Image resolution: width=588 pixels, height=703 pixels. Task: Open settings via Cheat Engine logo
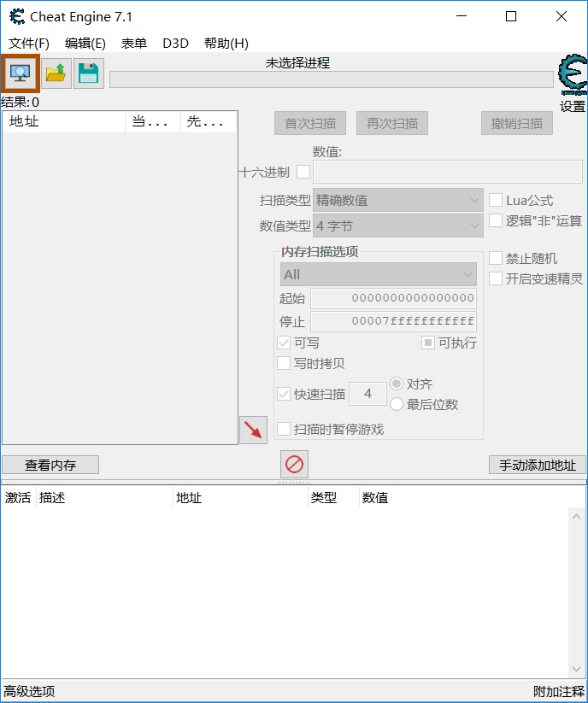point(573,75)
